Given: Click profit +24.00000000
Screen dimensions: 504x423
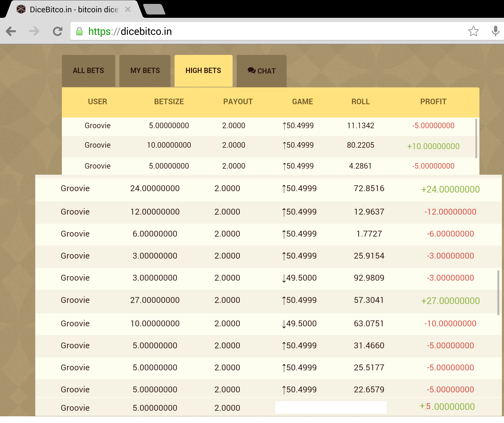Looking at the screenshot, I should pos(450,189).
